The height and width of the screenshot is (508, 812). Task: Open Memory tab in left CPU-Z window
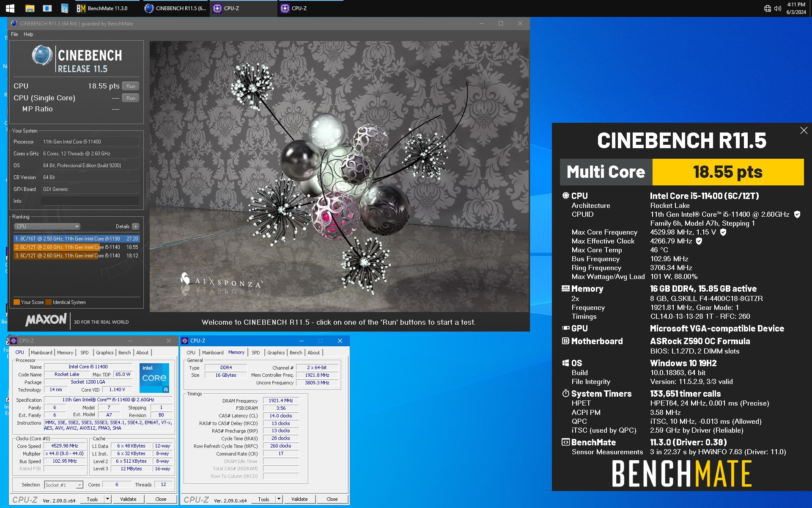(65, 353)
